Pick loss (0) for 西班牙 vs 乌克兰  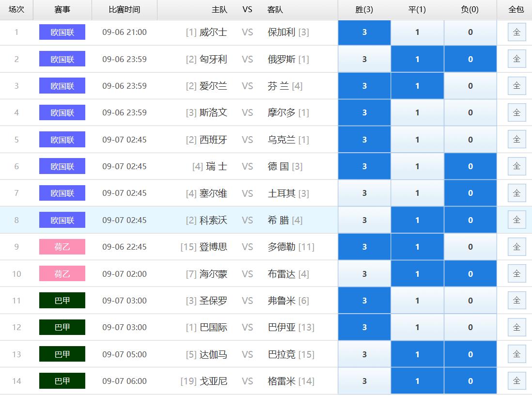[x=470, y=140]
